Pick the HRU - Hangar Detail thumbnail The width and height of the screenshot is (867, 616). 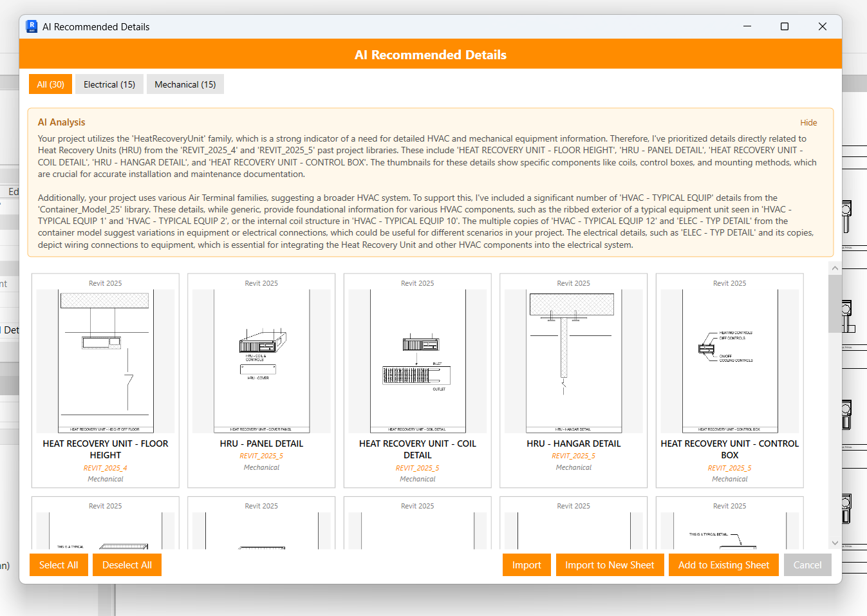(x=573, y=361)
